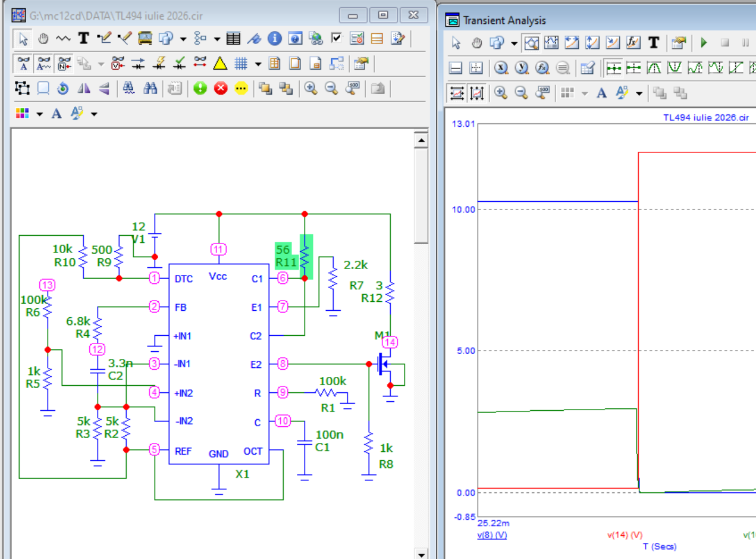Click the v(14) (V) trace label

tap(625, 535)
